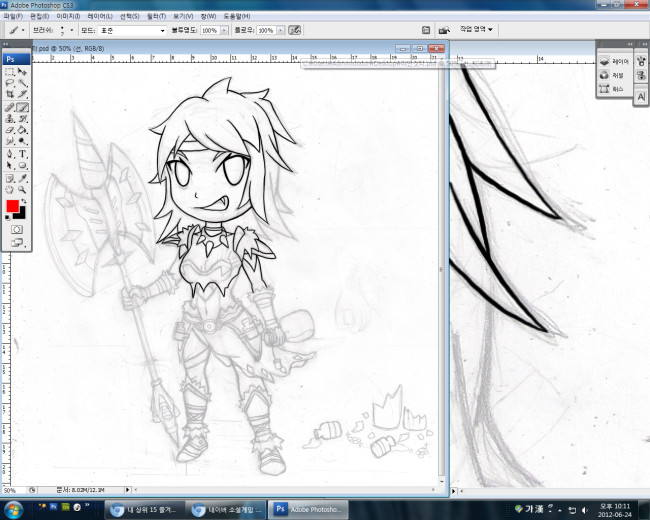Select the Move tool
Viewport: 650px width, 520px height.
22,72
